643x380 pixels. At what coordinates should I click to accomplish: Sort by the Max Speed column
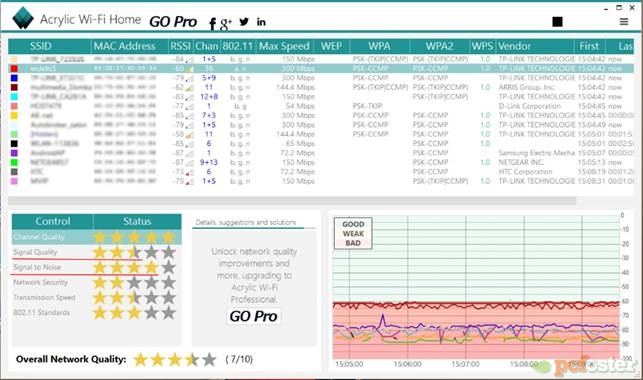[x=284, y=46]
